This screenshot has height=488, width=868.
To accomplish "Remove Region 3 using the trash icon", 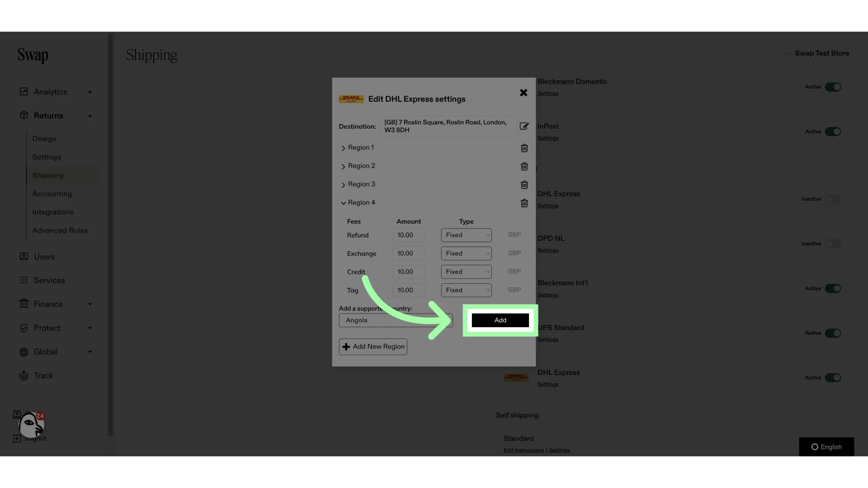I will tap(524, 185).
